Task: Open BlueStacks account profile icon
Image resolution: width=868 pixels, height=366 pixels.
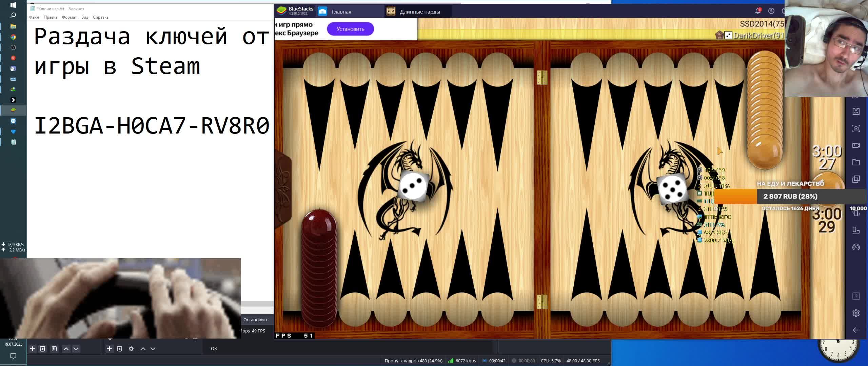Action: [x=771, y=11]
